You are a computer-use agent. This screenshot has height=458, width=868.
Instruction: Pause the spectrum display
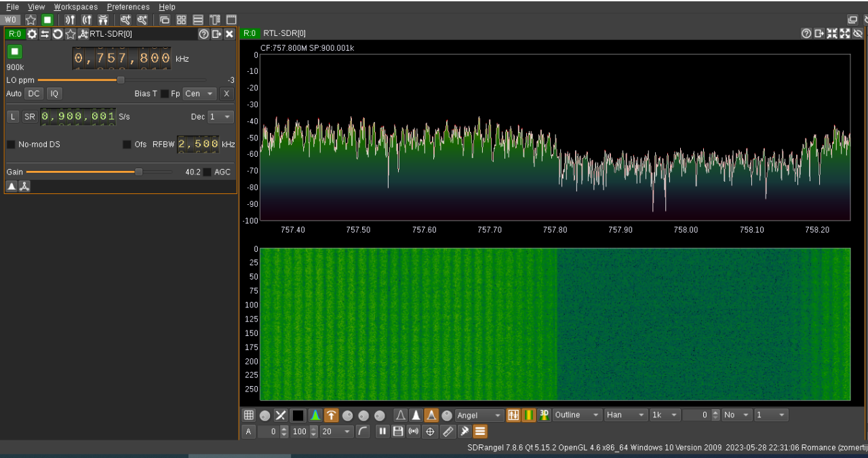pyautogui.click(x=382, y=432)
